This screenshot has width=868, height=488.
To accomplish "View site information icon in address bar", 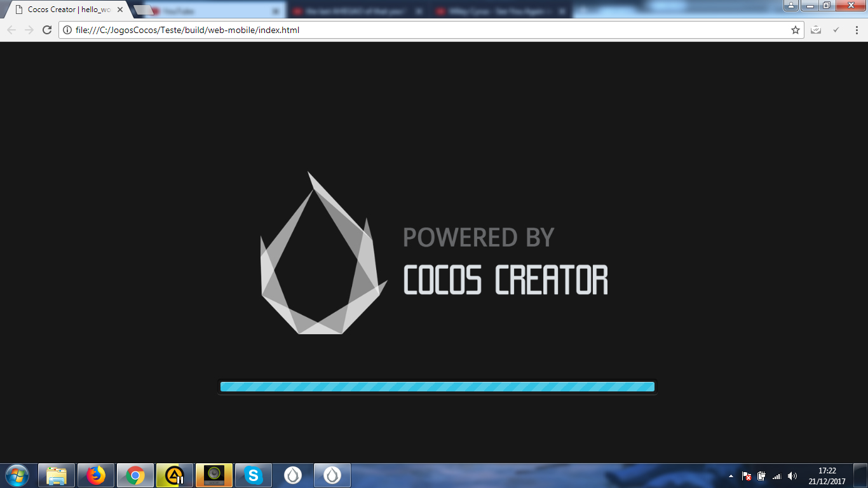I will point(67,30).
